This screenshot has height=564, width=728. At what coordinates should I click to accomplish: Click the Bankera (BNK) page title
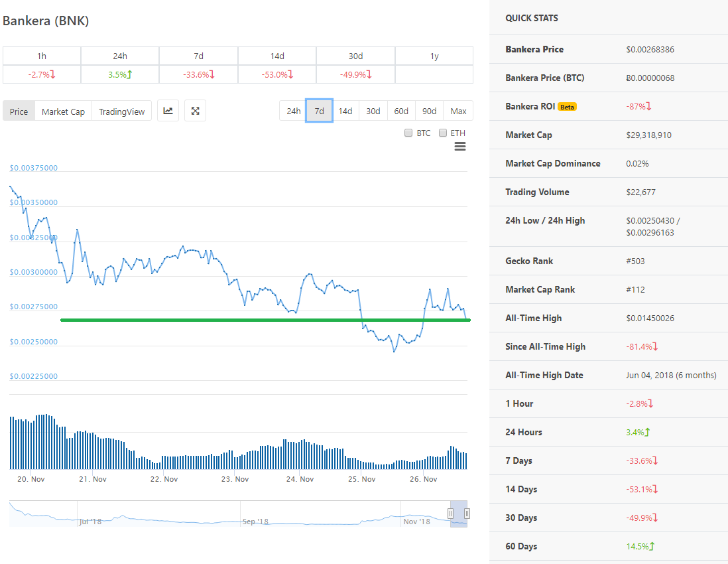(x=46, y=21)
